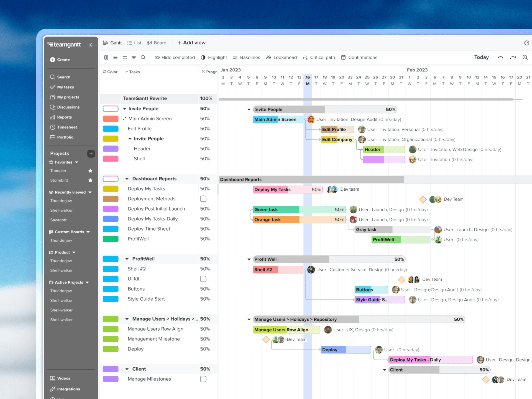This screenshot has width=532, height=399.
Task: Open My projects folder icon
Action: [x=53, y=97]
